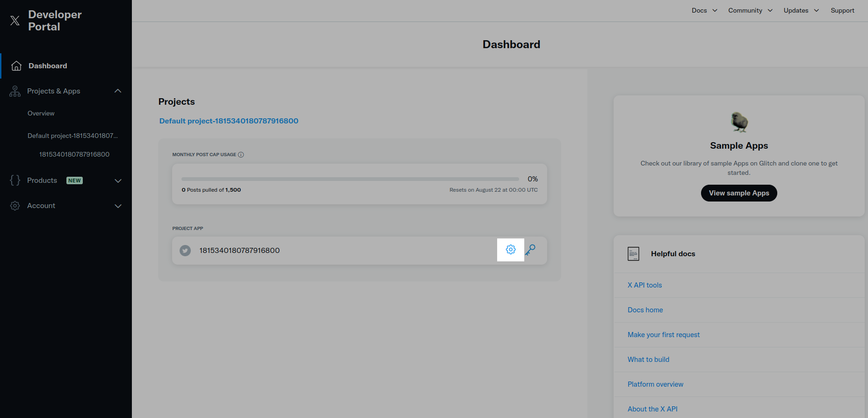
Task: Open keys and tokens key icon
Action: pos(530,250)
